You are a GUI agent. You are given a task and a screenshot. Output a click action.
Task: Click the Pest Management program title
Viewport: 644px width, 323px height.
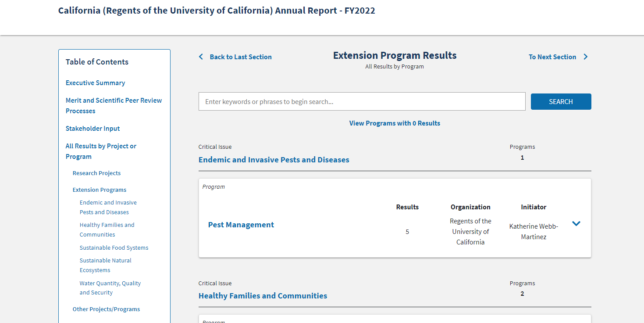(241, 225)
